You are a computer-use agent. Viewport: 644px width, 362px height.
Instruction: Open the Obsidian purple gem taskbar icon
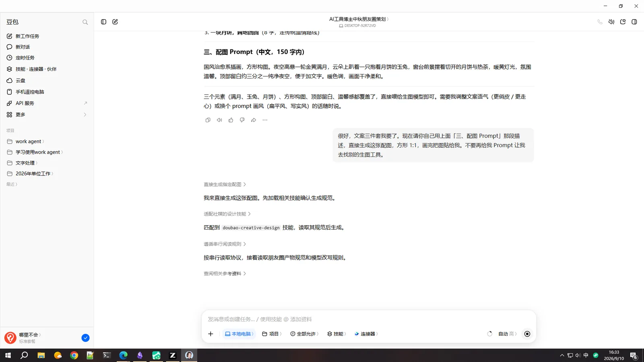coord(140,355)
